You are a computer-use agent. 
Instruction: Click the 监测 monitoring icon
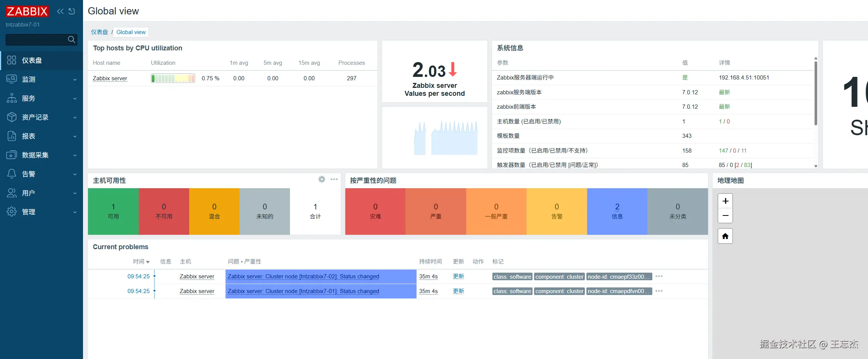(12, 79)
